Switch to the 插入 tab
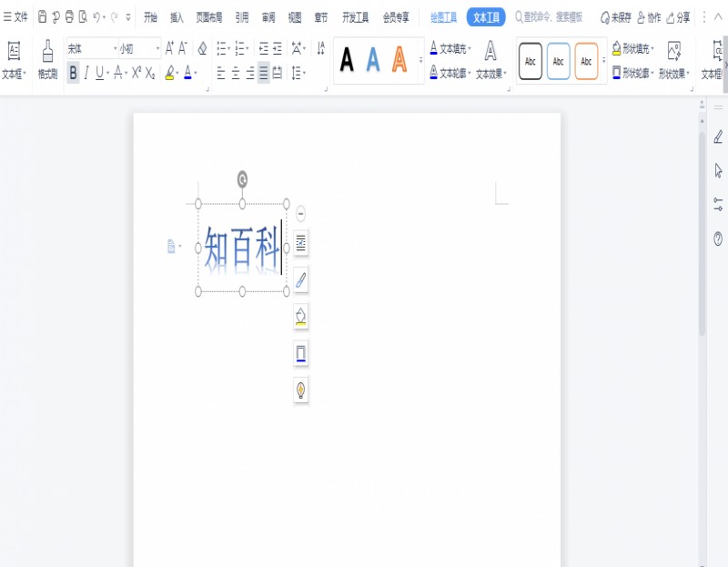Viewport: 728px width, 567px height. coord(177,17)
